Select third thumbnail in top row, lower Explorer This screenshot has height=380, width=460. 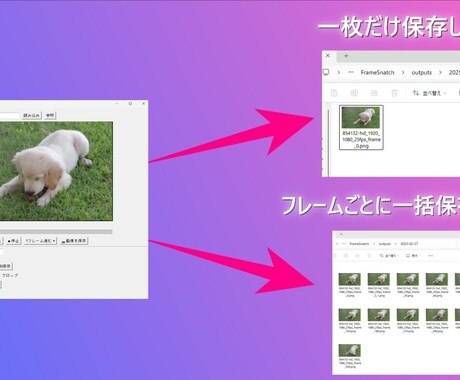[x=408, y=279]
